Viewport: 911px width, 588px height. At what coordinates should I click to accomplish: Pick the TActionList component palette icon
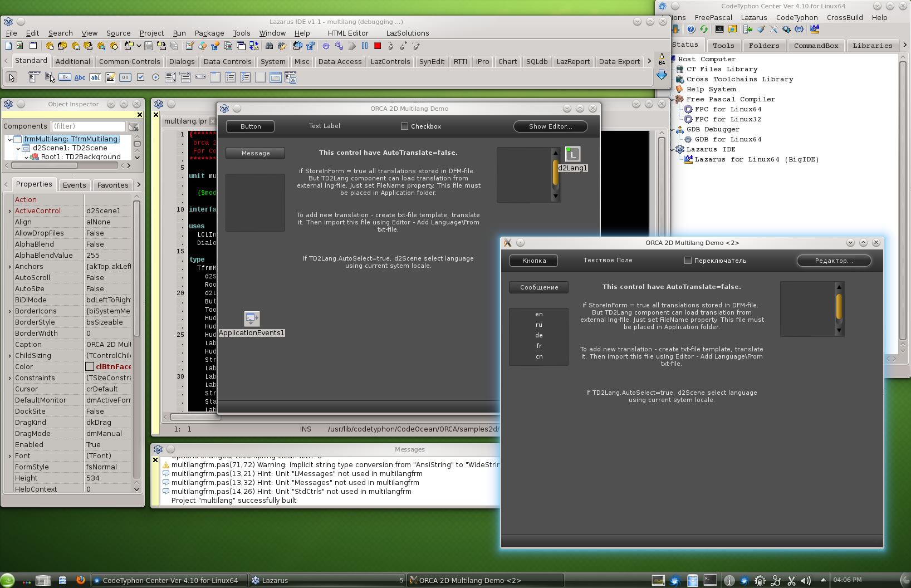coord(290,78)
